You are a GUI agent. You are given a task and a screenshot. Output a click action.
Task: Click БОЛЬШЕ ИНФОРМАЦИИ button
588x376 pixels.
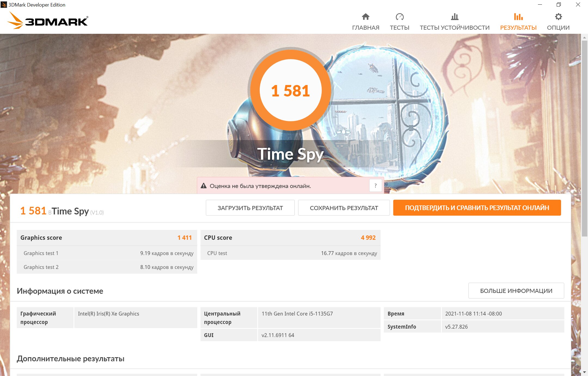(516, 291)
